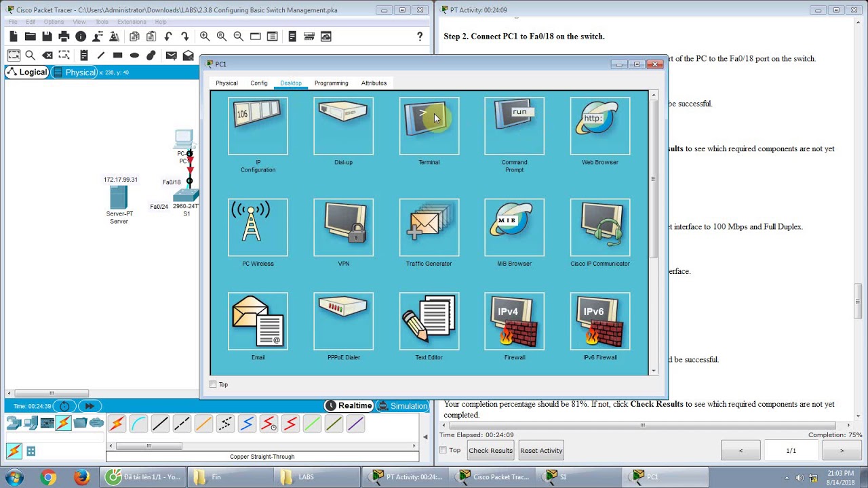Open the Command Prompt app
868x488 pixels.
coord(514,127)
